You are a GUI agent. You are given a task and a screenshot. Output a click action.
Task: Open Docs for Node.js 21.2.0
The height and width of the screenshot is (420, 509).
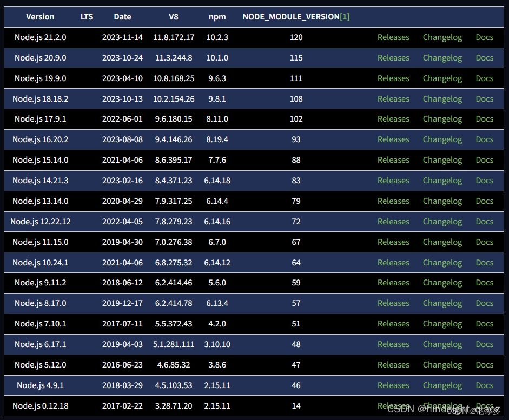tap(484, 37)
